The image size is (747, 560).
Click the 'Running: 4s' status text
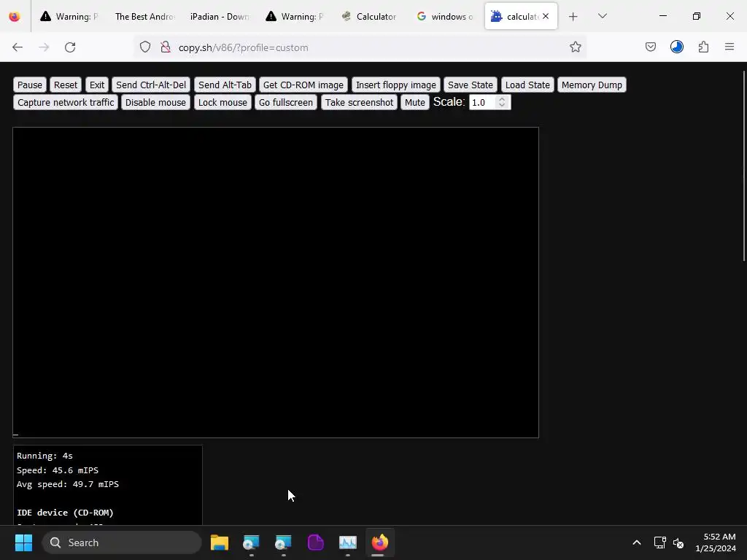click(x=44, y=456)
